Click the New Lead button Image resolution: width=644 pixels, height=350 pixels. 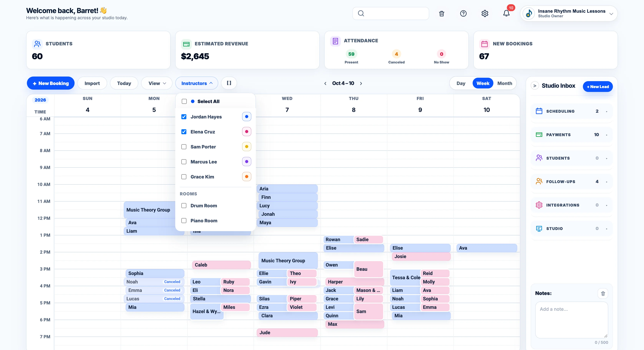(598, 87)
